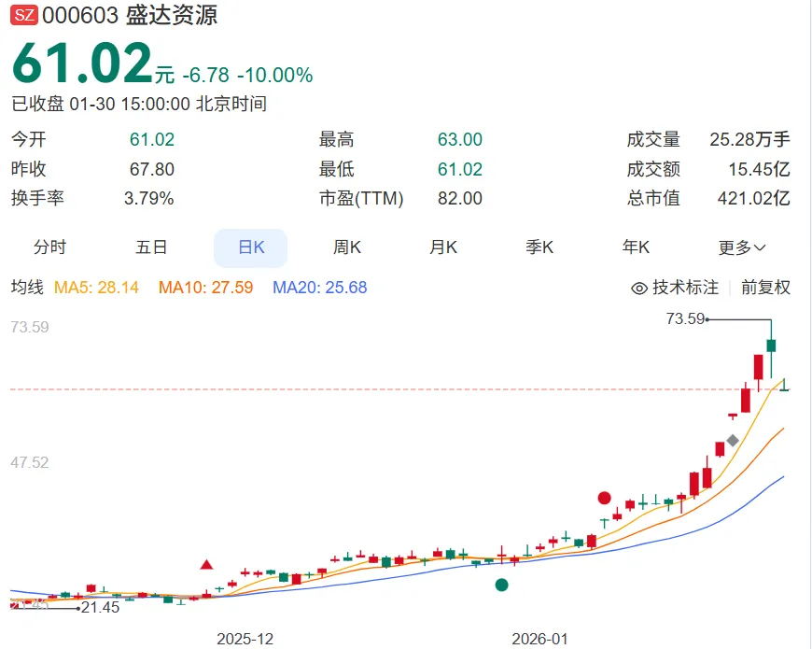Click the MA10: 27.59 indicator label
Viewport: 812px width, 649px height.
[205, 288]
